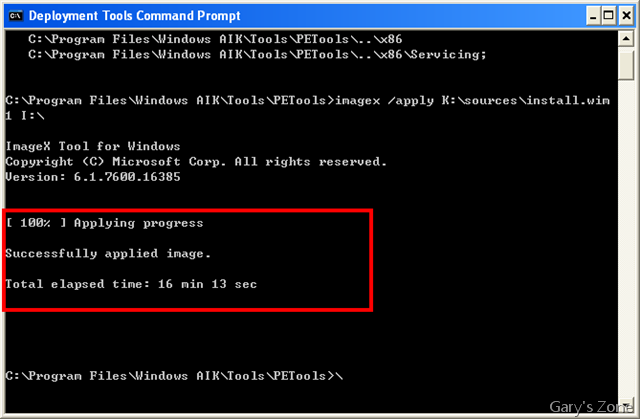Click the Successfully applied image message
This screenshot has width=640, height=419.
click(x=108, y=254)
